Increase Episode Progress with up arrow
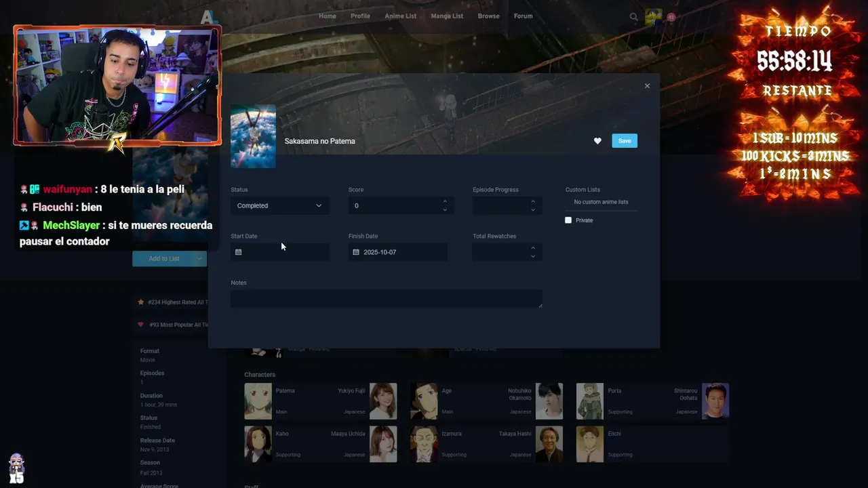Viewport: 868px width, 488px height. click(x=533, y=201)
